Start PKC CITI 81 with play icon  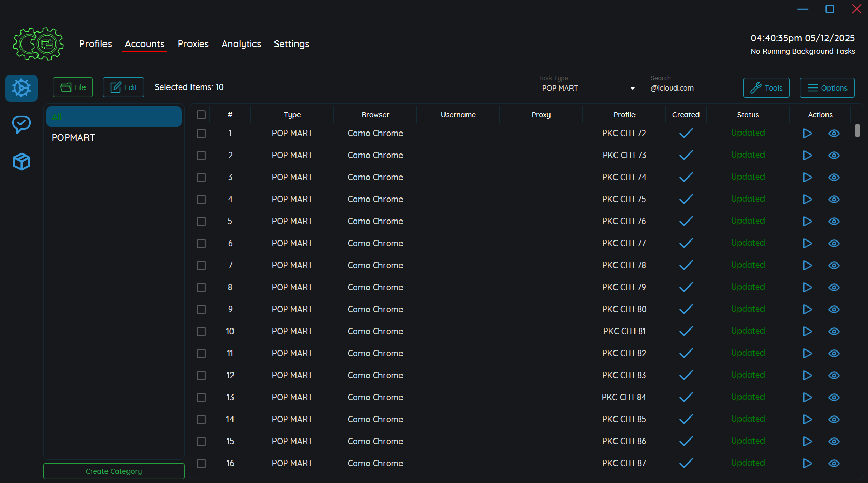(x=807, y=331)
